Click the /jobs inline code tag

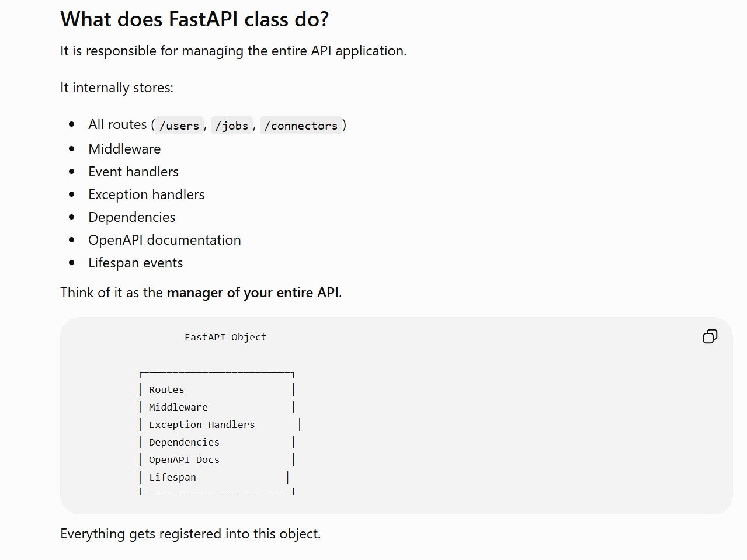[x=232, y=126]
